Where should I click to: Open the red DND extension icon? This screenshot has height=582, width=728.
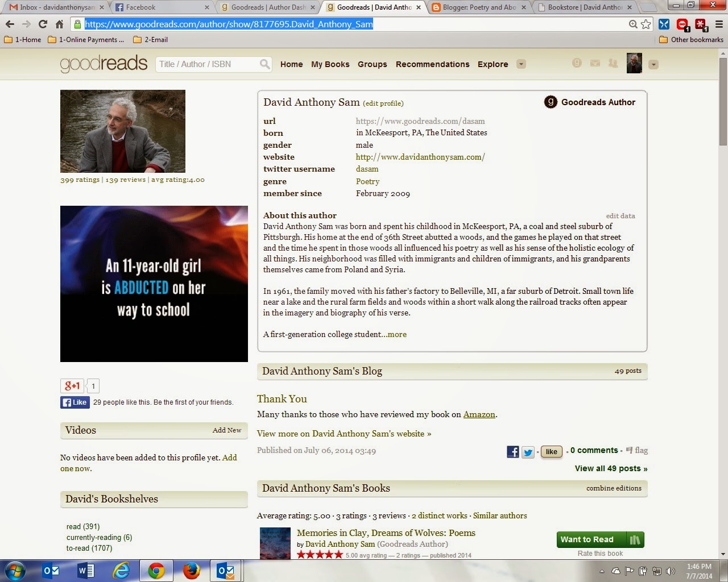coord(682,25)
